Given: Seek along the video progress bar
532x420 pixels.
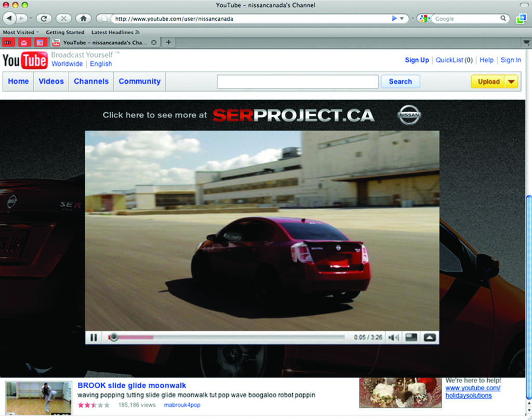Looking at the screenshot, I should click(x=227, y=337).
